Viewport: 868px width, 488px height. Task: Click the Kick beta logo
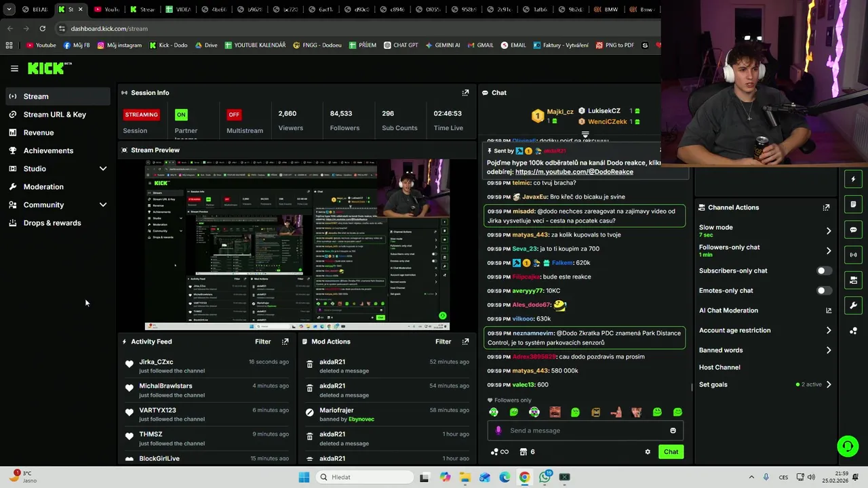tap(50, 68)
